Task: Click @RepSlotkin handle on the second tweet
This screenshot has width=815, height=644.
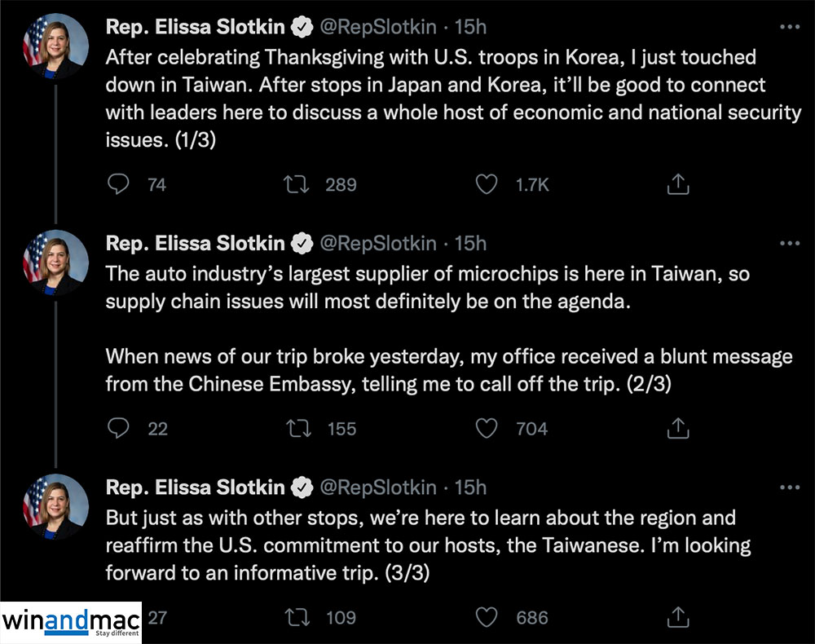Action: click(379, 243)
